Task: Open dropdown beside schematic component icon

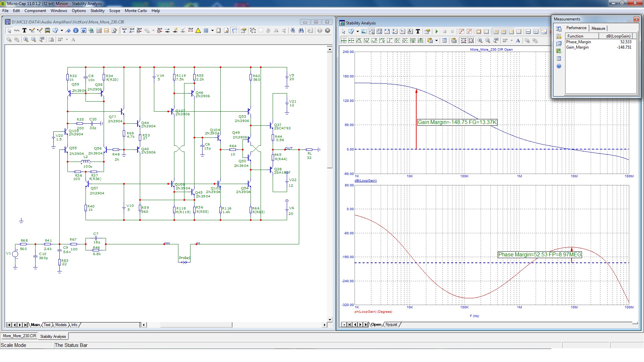Action: pos(62,31)
